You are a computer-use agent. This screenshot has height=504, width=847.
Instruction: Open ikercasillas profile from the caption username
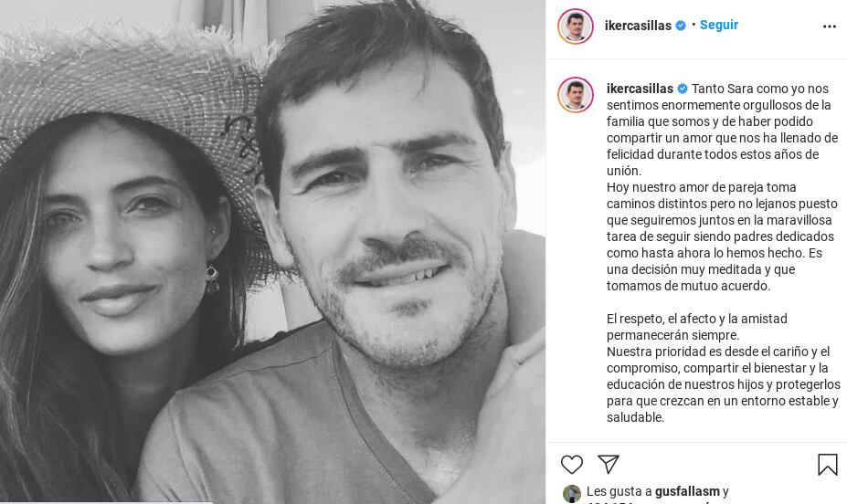pos(641,89)
